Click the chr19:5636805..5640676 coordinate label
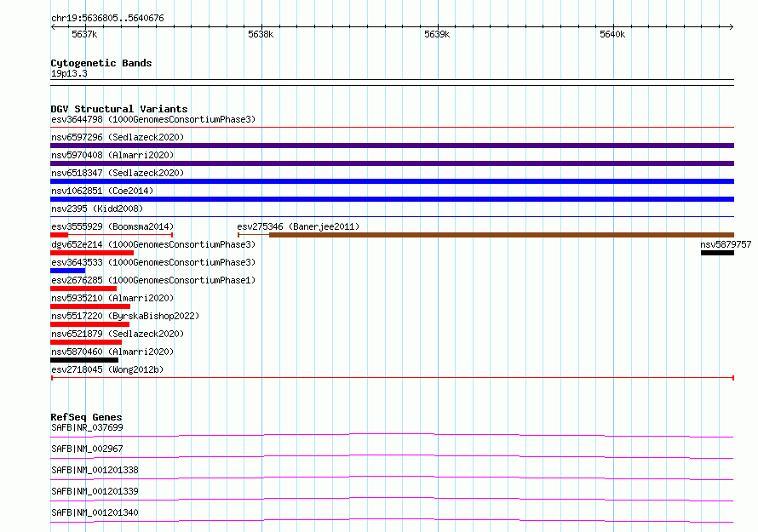Viewport: 758px width, 532px height. 107,19
